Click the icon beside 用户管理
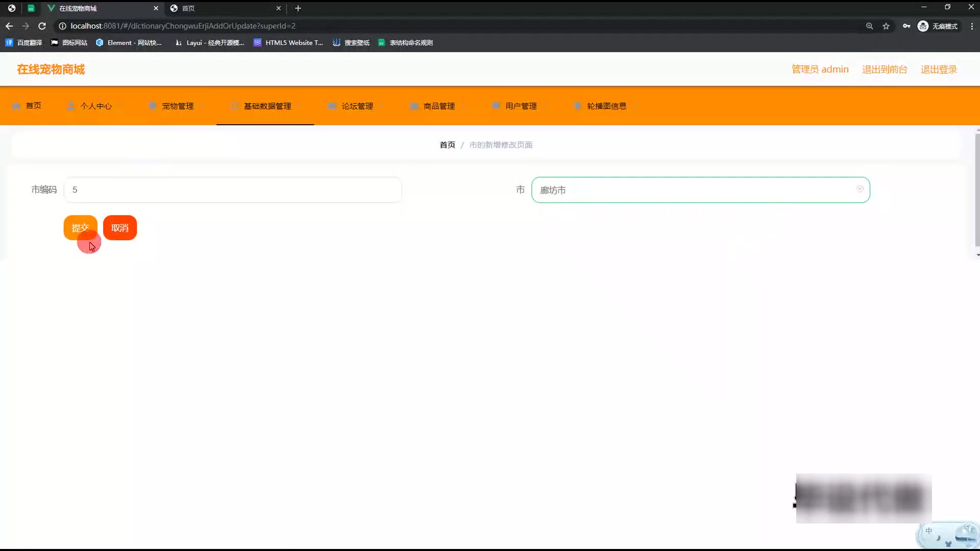The width and height of the screenshot is (980, 551). point(496,106)
